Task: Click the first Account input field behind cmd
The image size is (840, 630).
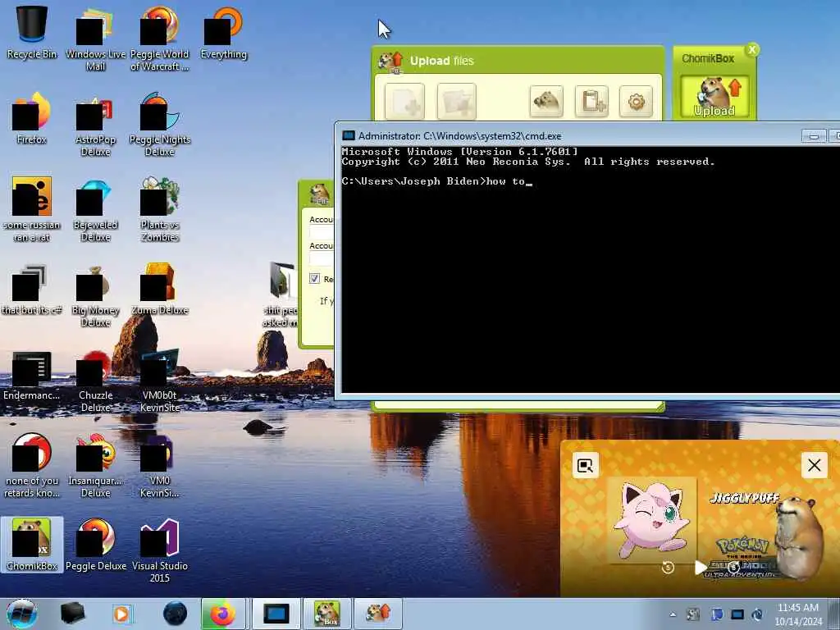Action: click(x=322, y=232)
